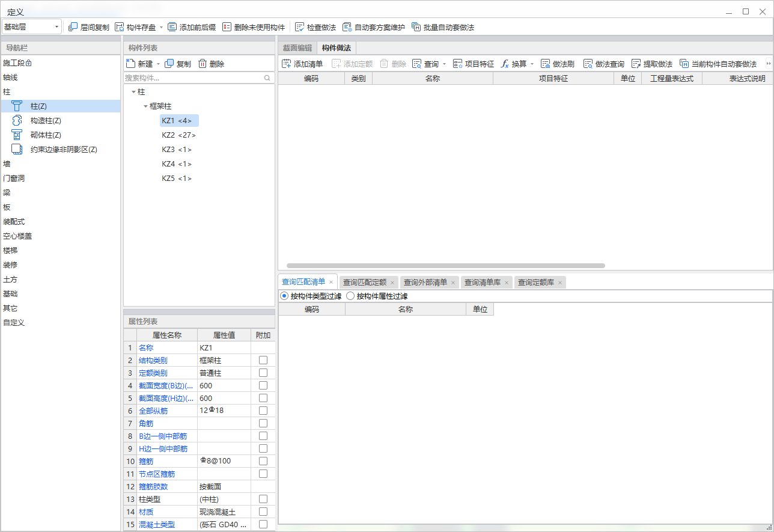Select the 约束边缘非阴影区(Z) icon
Image resolution: width=774 pixels, height=532 pixels.
[17, 149]
